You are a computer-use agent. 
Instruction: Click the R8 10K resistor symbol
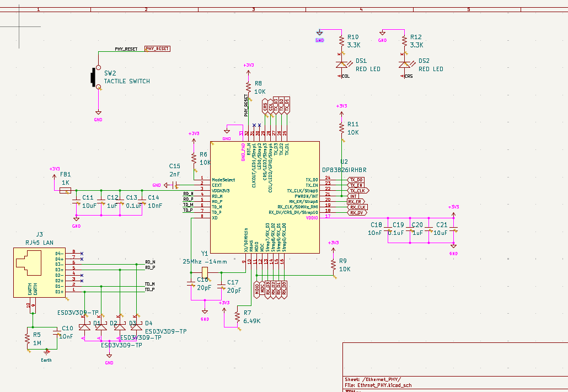[x=248, y=87]
